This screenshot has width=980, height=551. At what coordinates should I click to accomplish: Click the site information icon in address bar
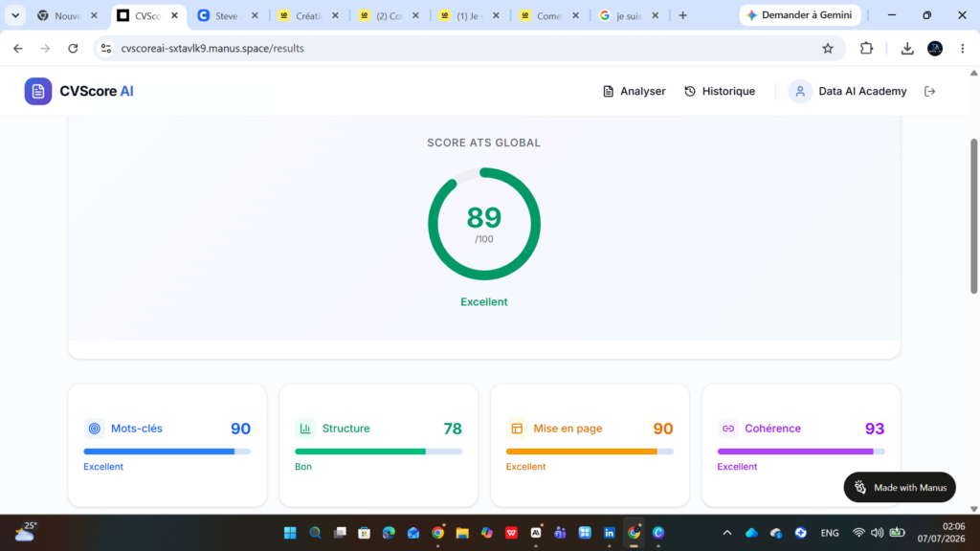[106, 48]
